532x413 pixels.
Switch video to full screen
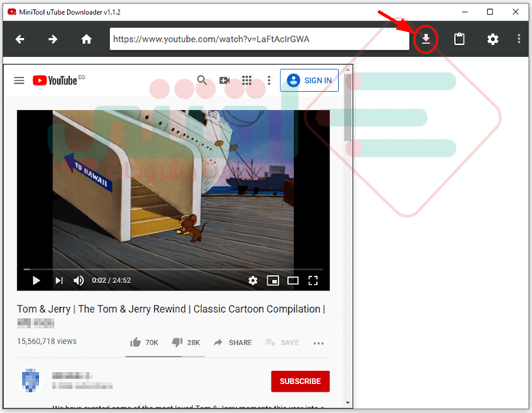pos(313,281)
